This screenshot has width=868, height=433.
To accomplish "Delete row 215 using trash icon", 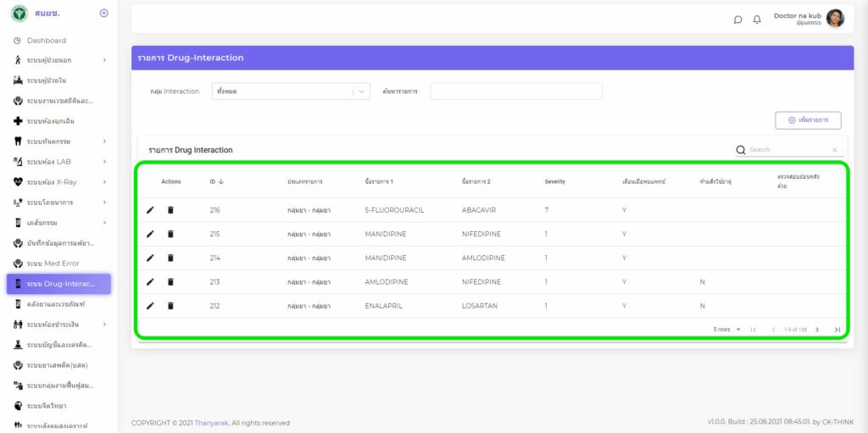I will pos(170,234).
